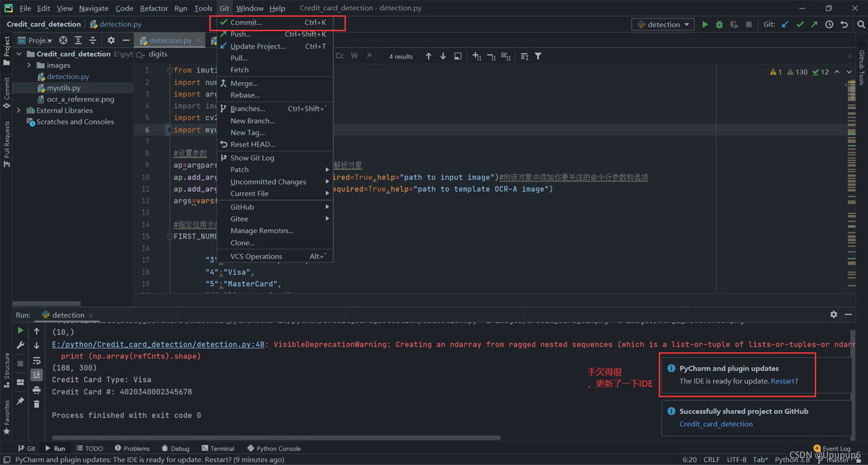
Task: Expand the images folder in project tree
Action: [29, 65]
